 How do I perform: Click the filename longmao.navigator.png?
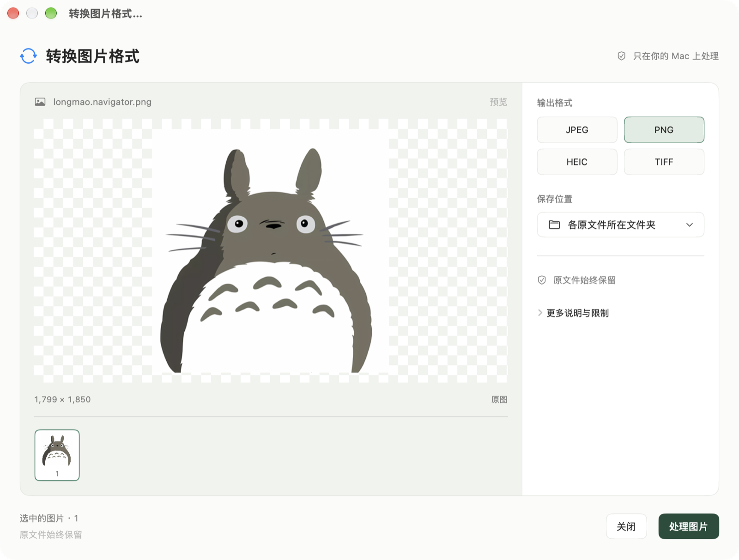(102, 102)
